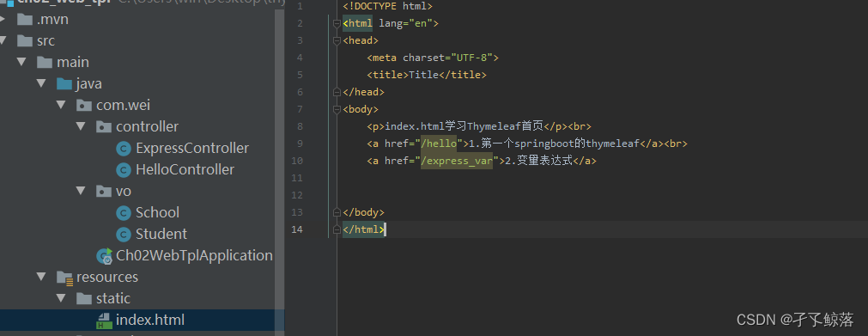Select the School class file
Screen dimensions: 868x336
coord(157,213)
